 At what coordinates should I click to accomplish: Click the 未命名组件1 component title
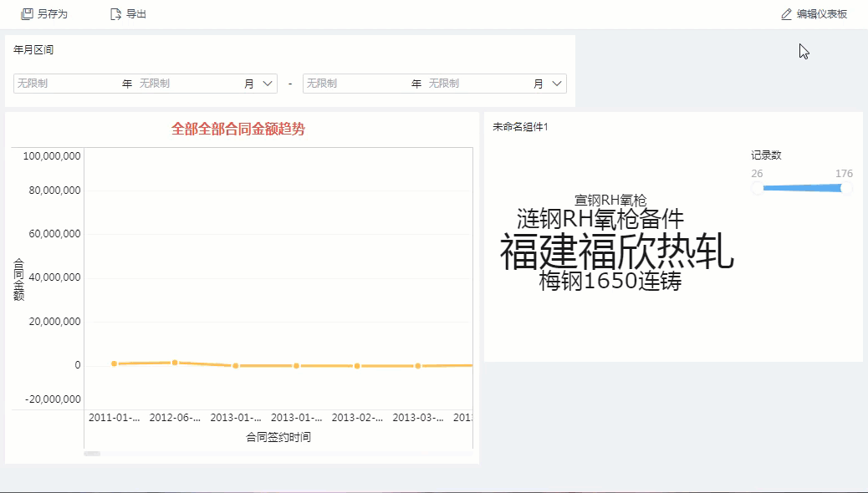(520, 127)
